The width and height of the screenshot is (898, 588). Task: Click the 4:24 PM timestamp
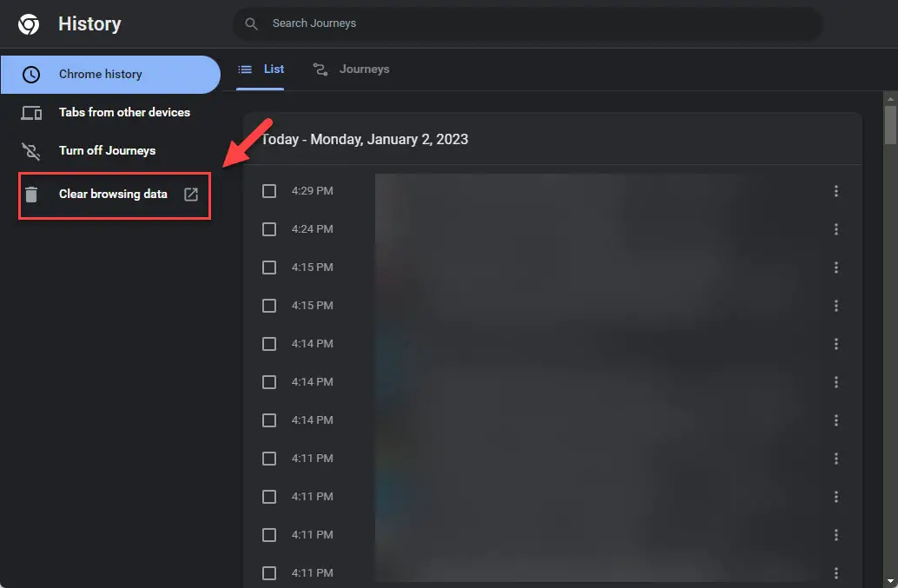(312, 229)
